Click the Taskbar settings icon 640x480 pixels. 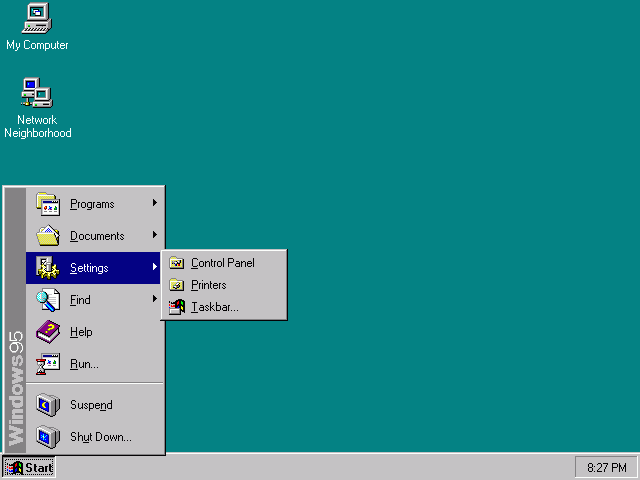click(177, 307)
